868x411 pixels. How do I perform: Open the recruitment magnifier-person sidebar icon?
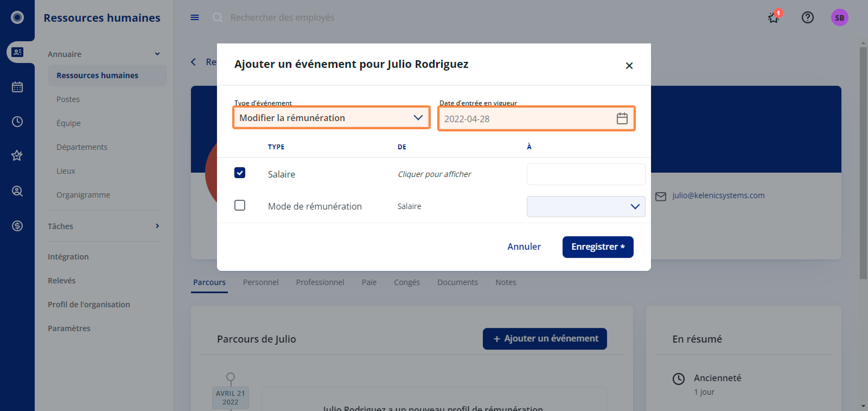tap(17, 191)
